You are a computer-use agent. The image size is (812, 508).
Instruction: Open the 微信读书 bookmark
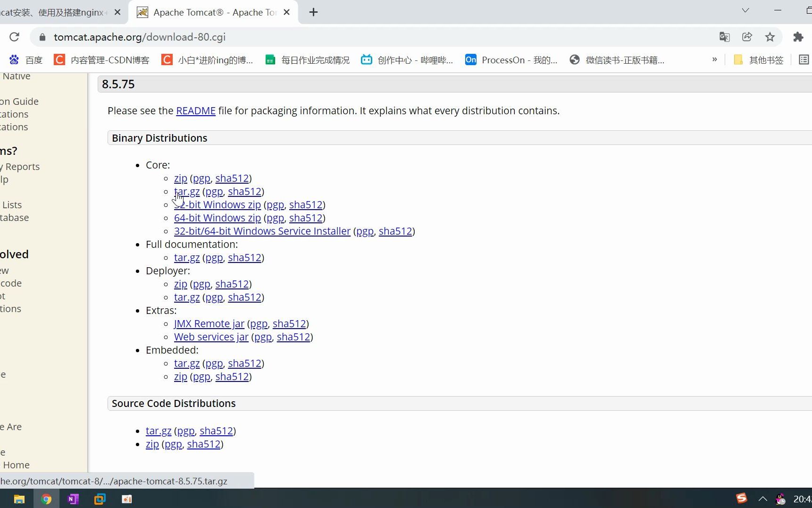617,60
